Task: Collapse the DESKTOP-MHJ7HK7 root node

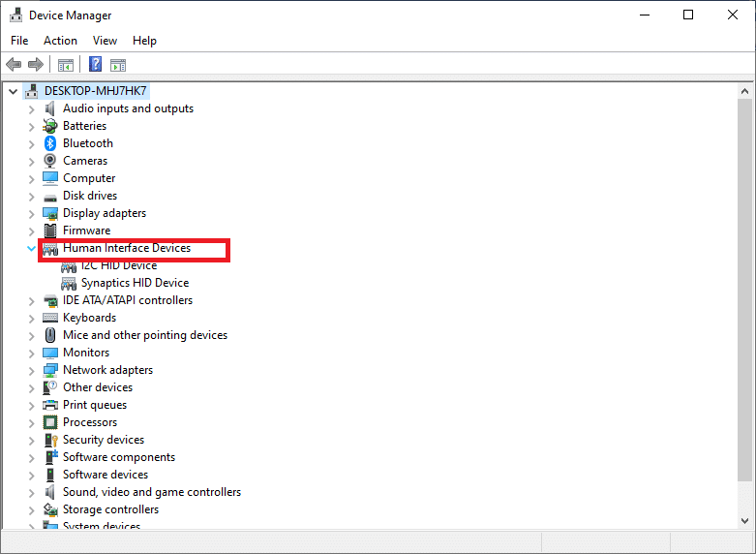Action: 13,91
